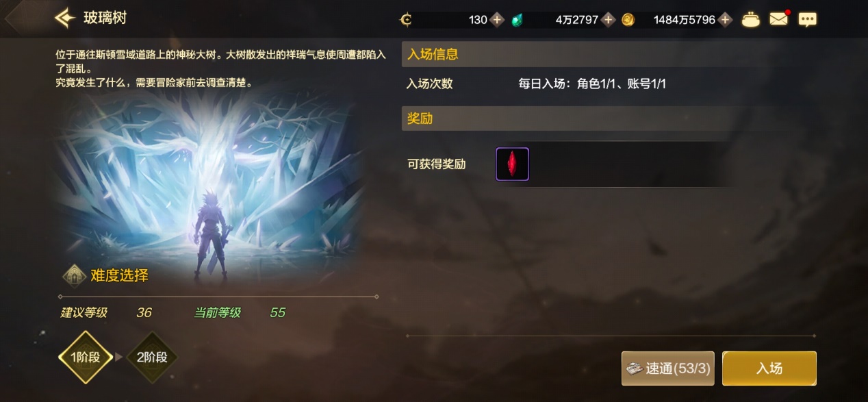Click the 速通(53/3) quick-clear button
Viewport: 868px width, 402px height.
669,368
